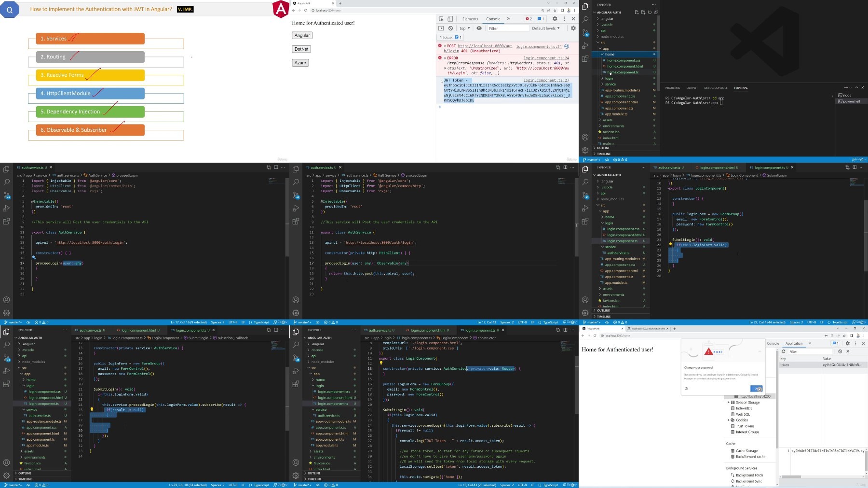The image size is (868, 488).
Task: Open the PROBLEMS tab in the panel
Action: (672, 88)
